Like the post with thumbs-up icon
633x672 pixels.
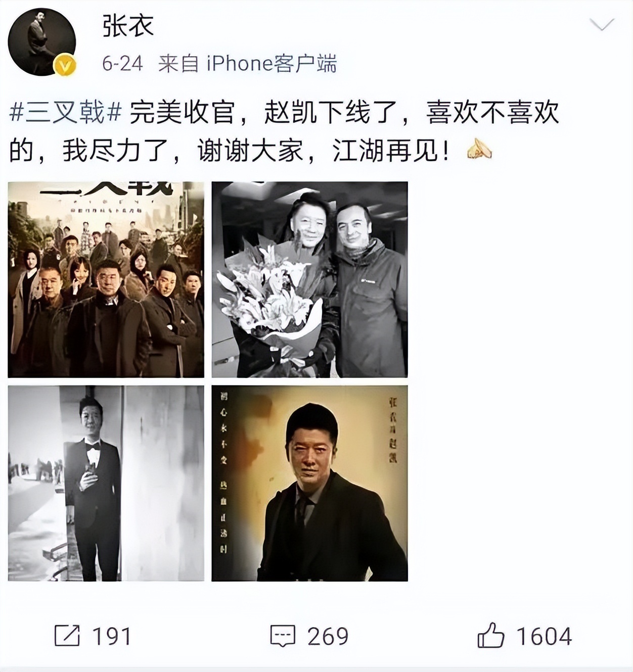pyautogui.click(x=490, y=635)
